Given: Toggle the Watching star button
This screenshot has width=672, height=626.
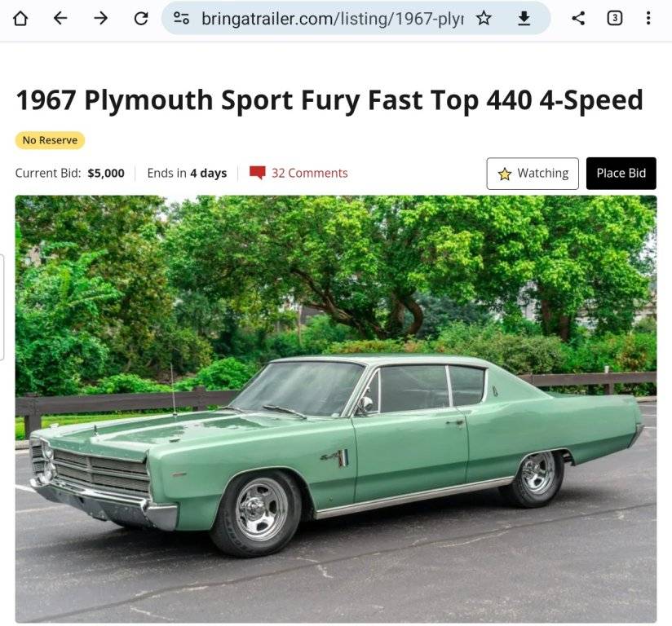Looking at the screenshot, I should [533, 174].
